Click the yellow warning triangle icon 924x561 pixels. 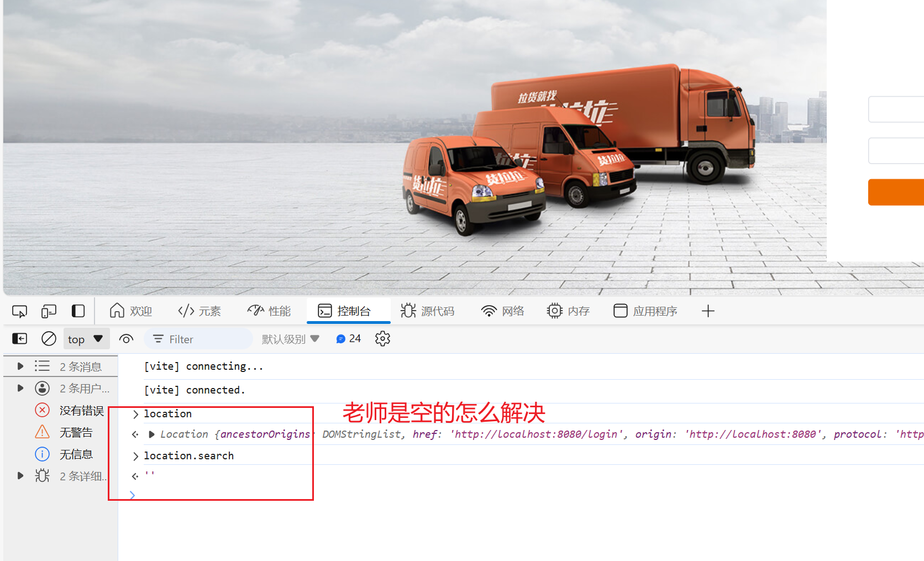(x=42, y=432)
